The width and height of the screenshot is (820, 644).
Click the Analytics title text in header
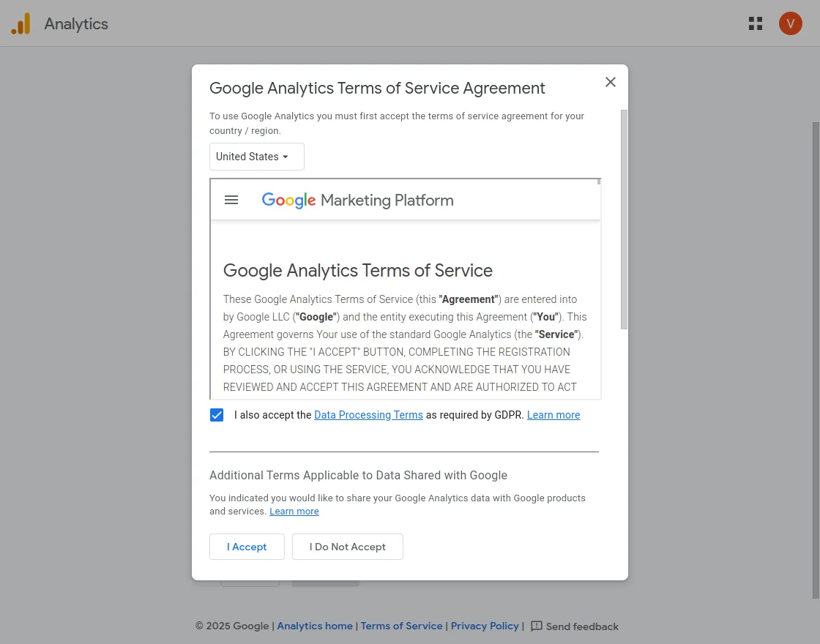click(x=76, y=24)
